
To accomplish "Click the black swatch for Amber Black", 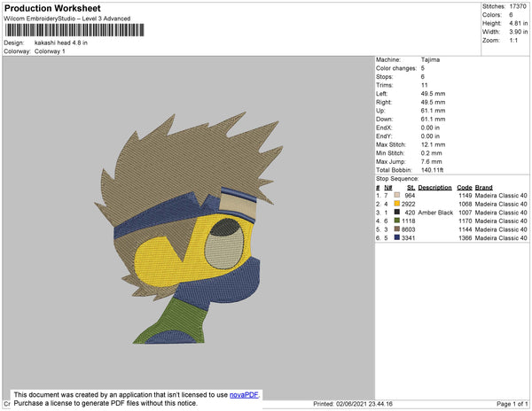I will (x=397, y=212).
